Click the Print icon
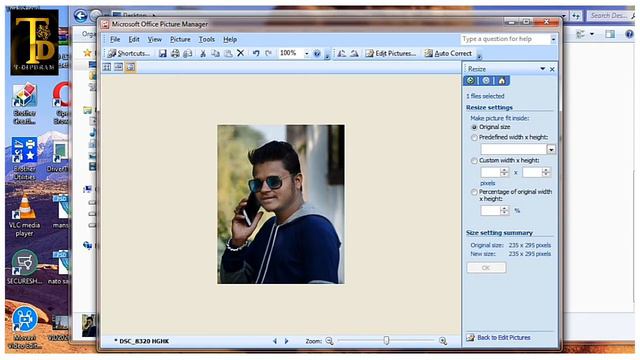 [x=175, y=53]
